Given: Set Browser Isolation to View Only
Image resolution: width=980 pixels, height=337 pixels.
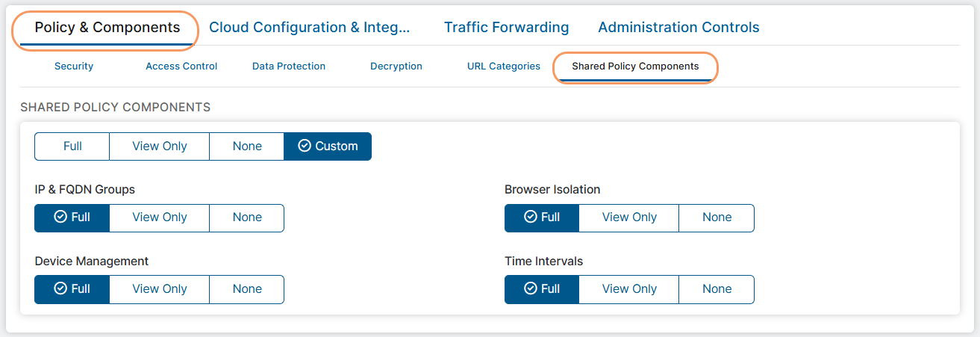Looking at the screenshot, I should point(629,217).
